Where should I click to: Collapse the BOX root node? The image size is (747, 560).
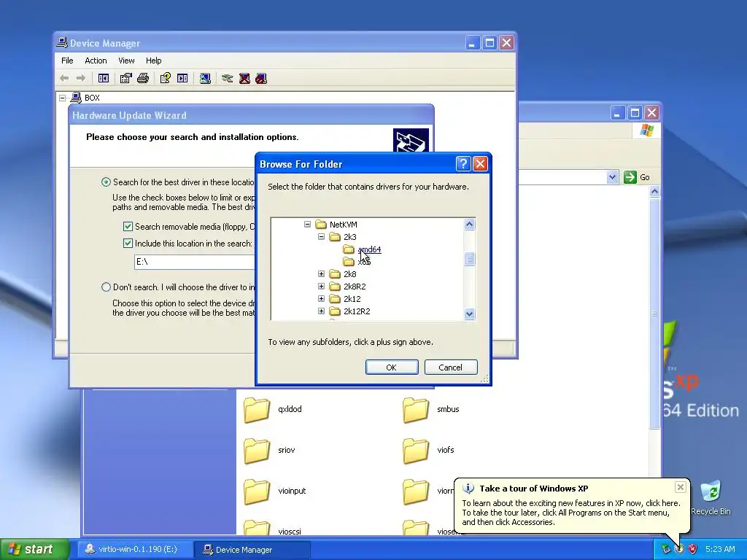63,98
